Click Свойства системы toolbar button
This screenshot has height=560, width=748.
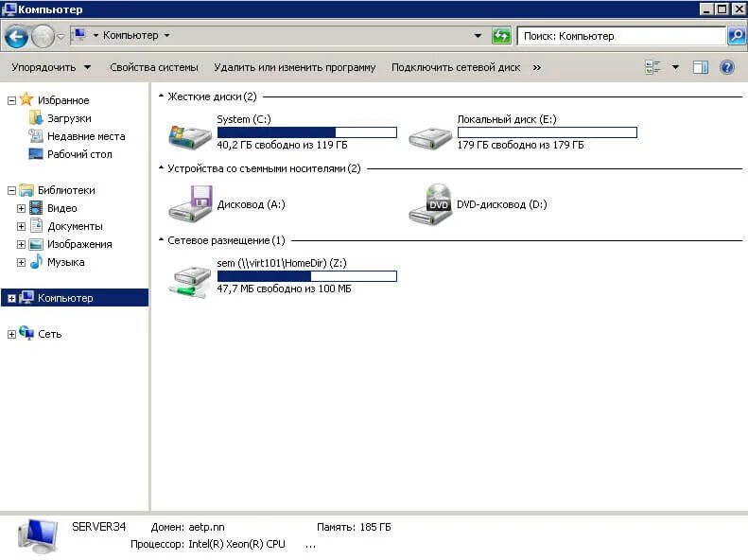click(x=154, y=68)
